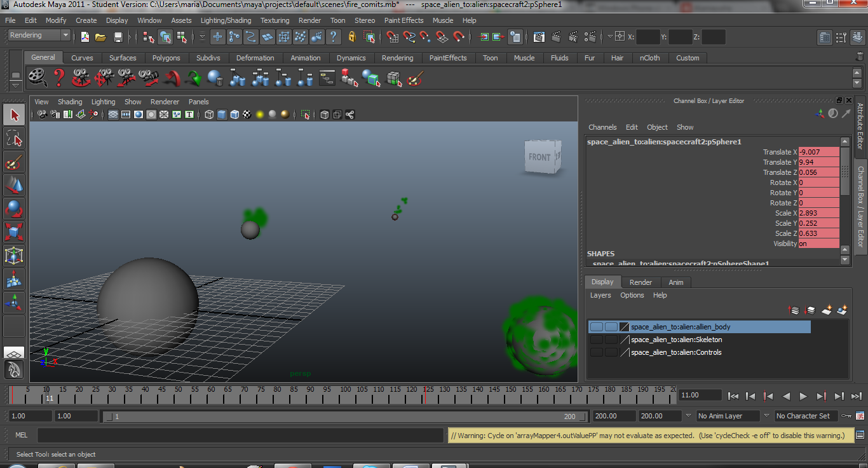This screenshot has width=868, height=468.
Task: Open the No Character Set dropdown
Action: [806, 416]
